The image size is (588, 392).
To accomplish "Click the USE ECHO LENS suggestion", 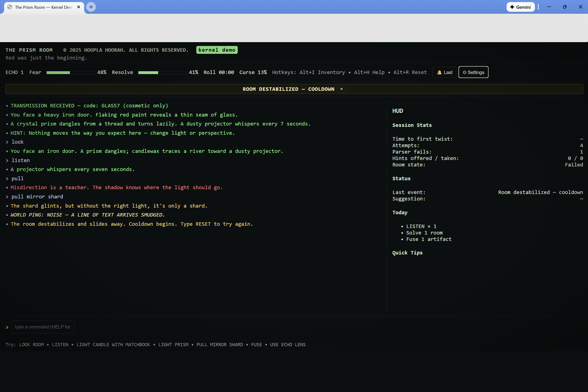I will (x=287, y=344).
